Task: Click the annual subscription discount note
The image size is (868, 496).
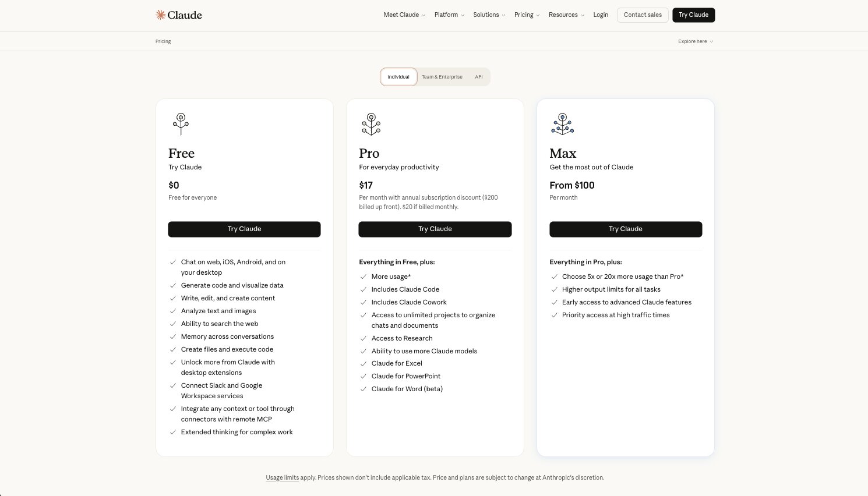Action: pyautogui.click(x=428, y=202)
